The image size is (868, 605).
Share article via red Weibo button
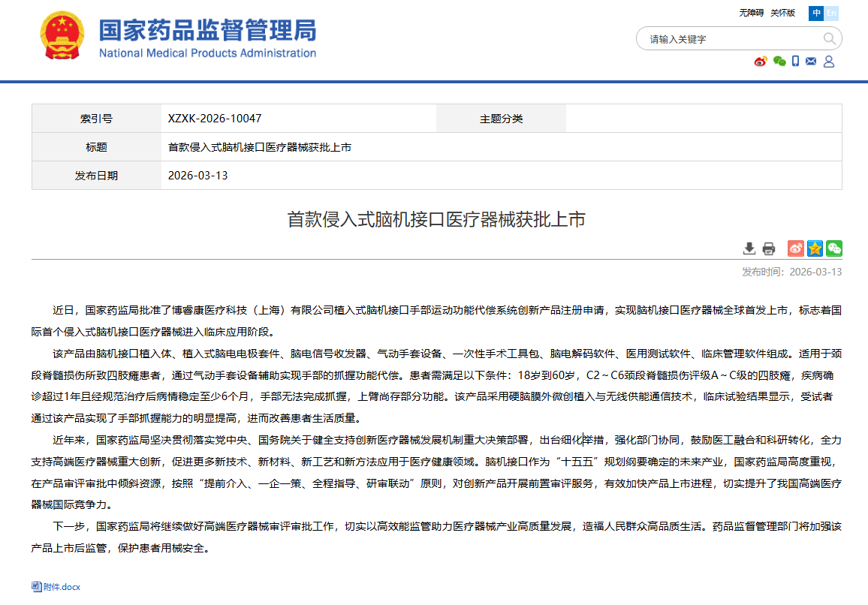(796, 248)
